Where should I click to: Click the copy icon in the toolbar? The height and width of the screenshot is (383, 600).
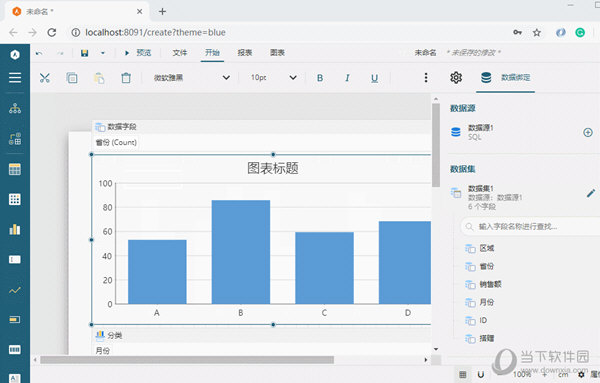[72, 78]
